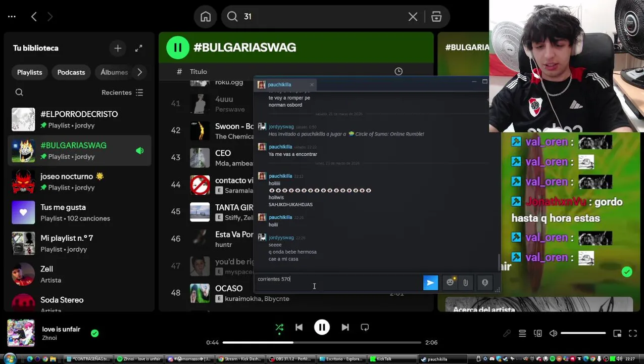Viewport: 644px width, 364px height.
Task: Open the Zell artist page
Action: click(x=79, y=275)
